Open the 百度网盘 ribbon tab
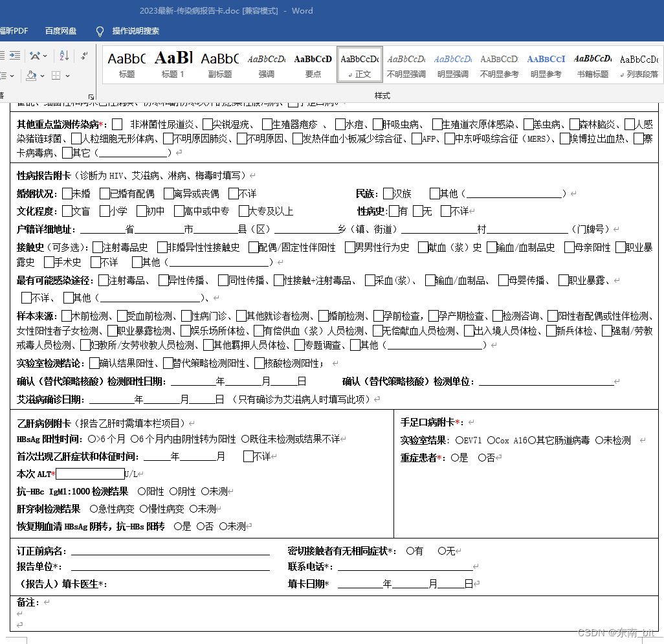Image resolution: width=664 pixels, height=644 pixels. (60, 30)
